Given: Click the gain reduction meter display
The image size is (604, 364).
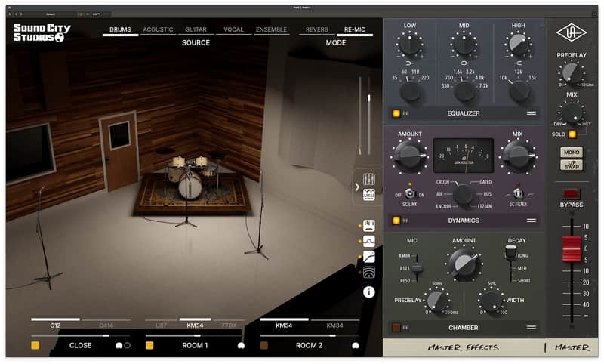Looking at the screenshot, I should tap(464, 156).
